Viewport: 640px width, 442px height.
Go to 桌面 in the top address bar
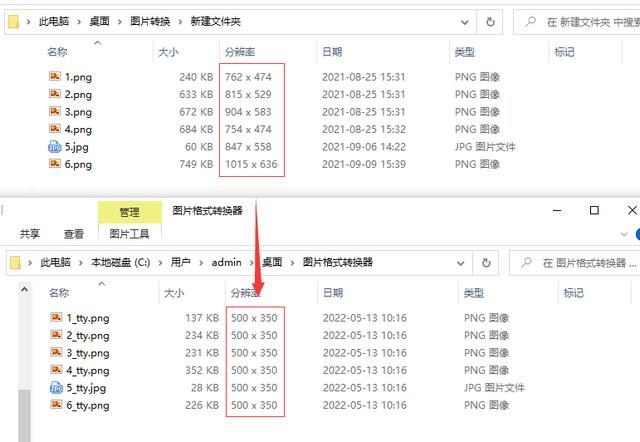(x=100, y=22)
